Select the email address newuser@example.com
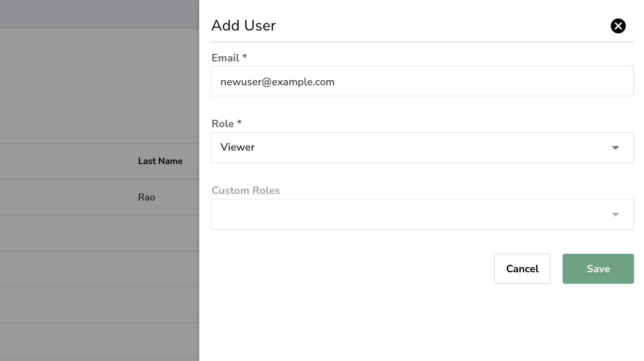Image resolution: width=644 pixels, height=361 pixels. pyautogui.click(x=278, y=82)
